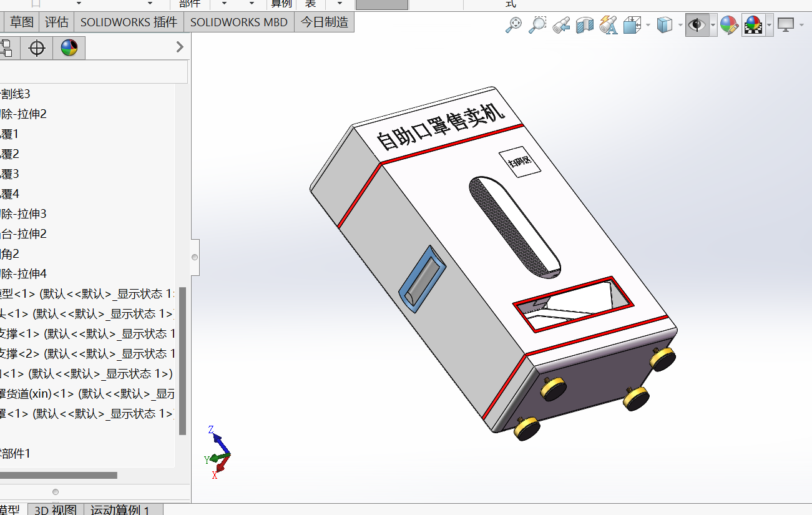
Task: Select the 货道(xin)<1> component row
Action: [87, 394]
